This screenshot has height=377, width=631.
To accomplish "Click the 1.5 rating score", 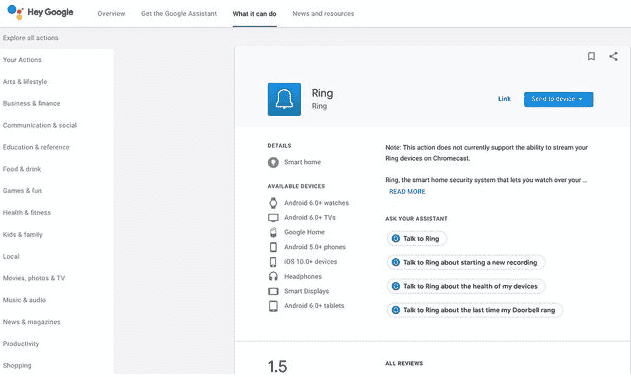I will click(x=278, y=367).
